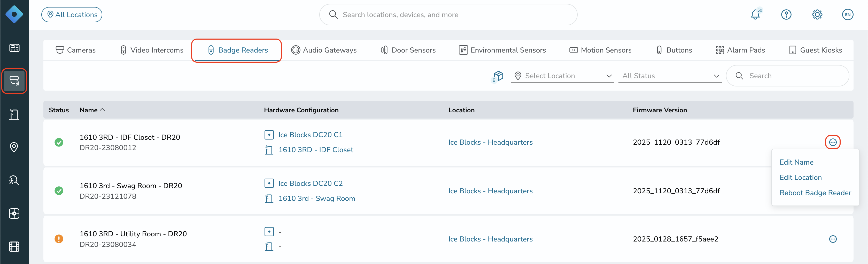Viewport: 868px width, 264px height.
Task: Click magnifier icon in global search bar
Action: click(333, 14)
